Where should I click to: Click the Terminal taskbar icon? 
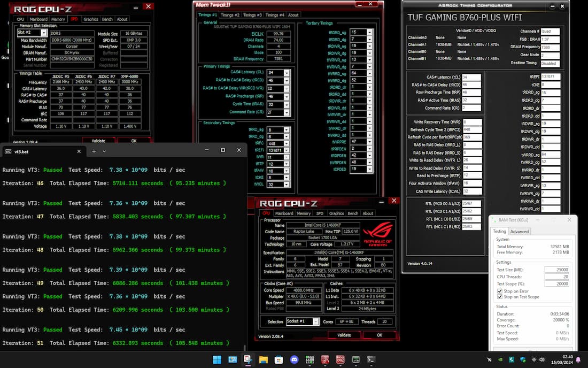pos(371,360)
